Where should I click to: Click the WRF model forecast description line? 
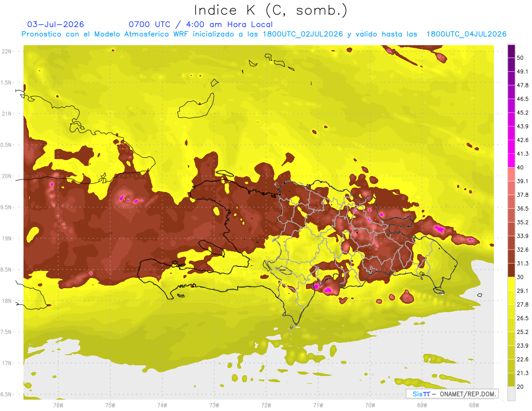point(264,34)
